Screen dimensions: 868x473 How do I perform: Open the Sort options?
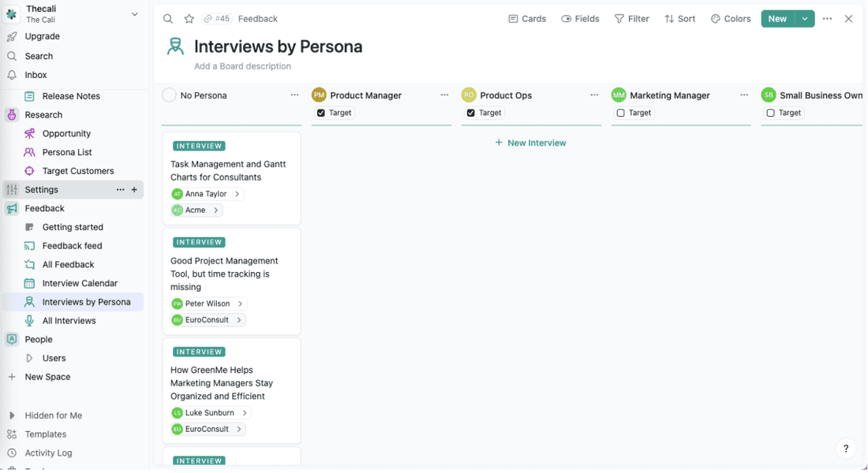pos(679,18)
